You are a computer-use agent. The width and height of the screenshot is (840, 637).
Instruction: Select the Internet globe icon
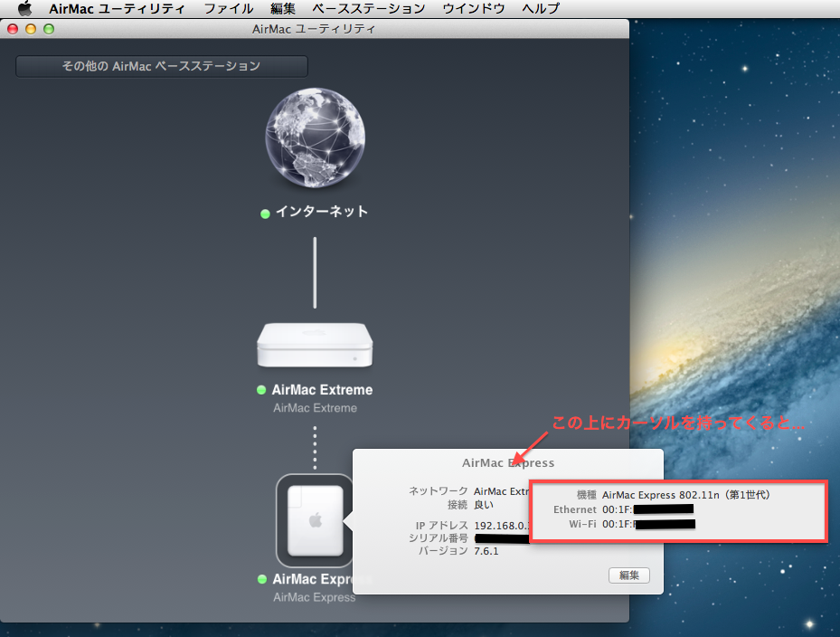point(315,138)
